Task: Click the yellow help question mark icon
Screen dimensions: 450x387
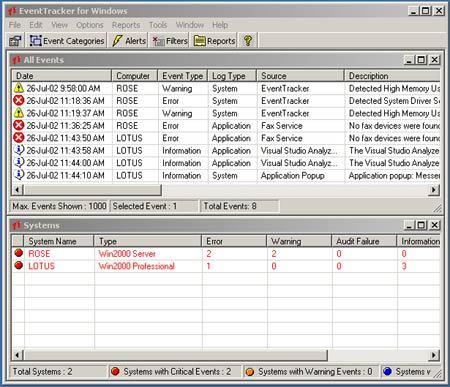Action: 248,41
